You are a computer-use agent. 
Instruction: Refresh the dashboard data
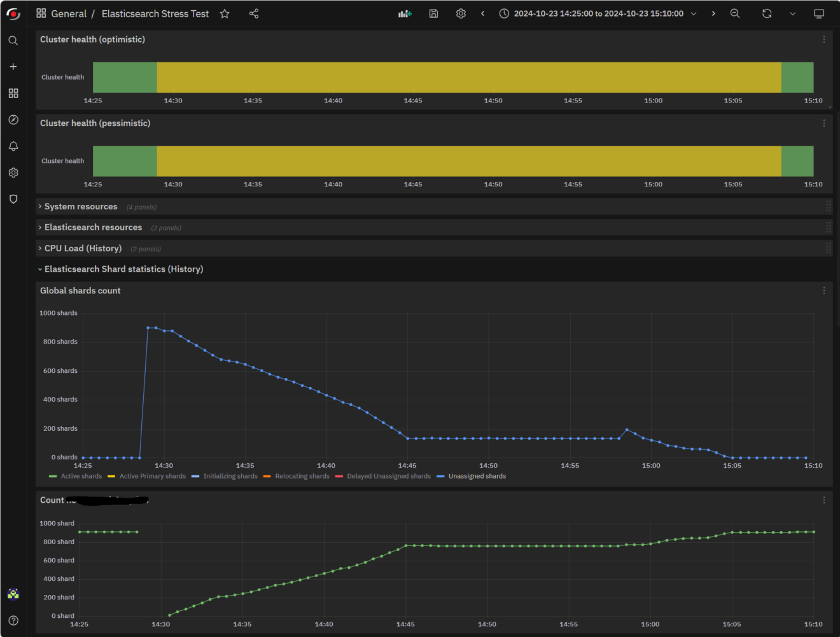tap(766, 13)
